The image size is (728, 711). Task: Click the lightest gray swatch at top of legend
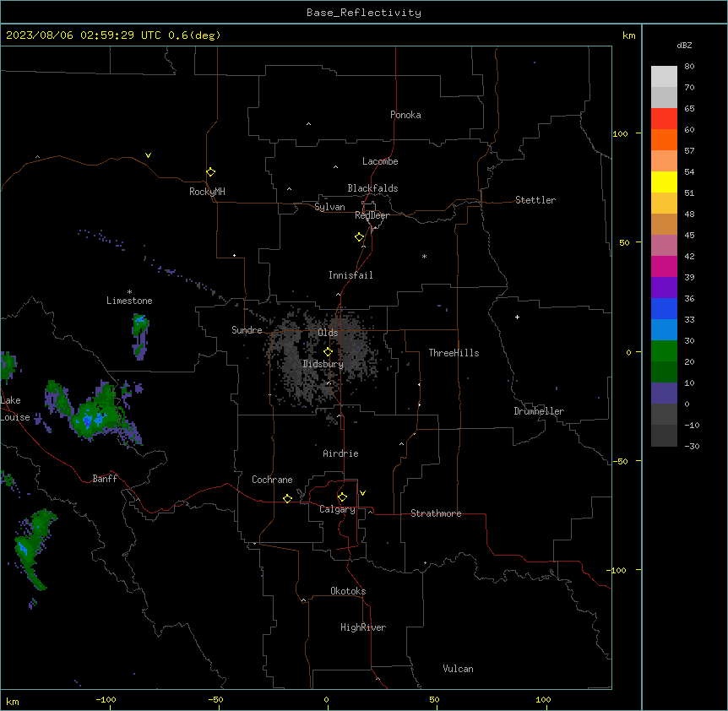coord(664,77)
